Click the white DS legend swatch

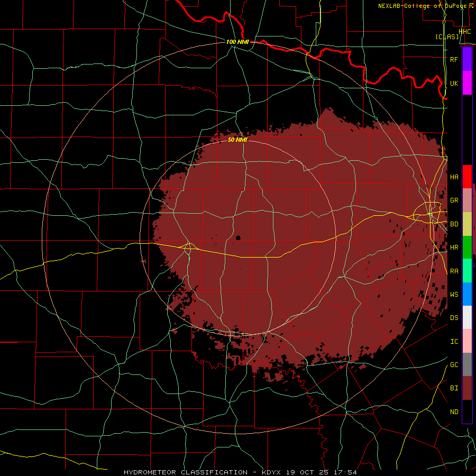pyautogui.click(x=467, y=317)
